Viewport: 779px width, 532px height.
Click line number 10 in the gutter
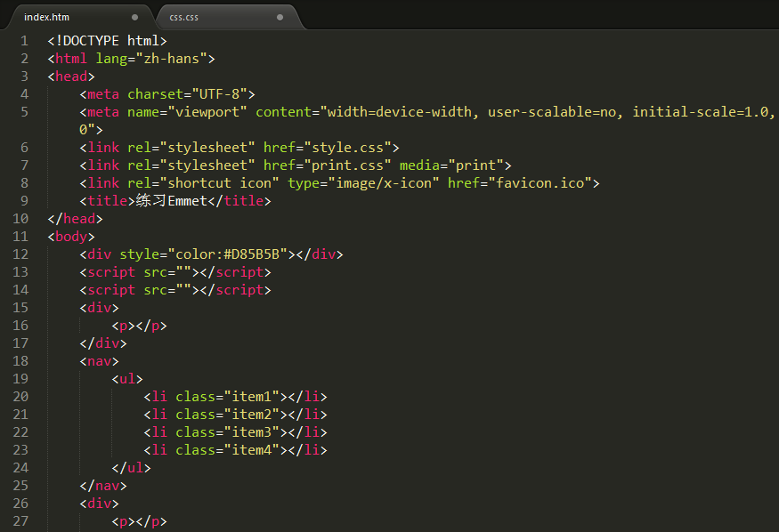coord(20,218)
